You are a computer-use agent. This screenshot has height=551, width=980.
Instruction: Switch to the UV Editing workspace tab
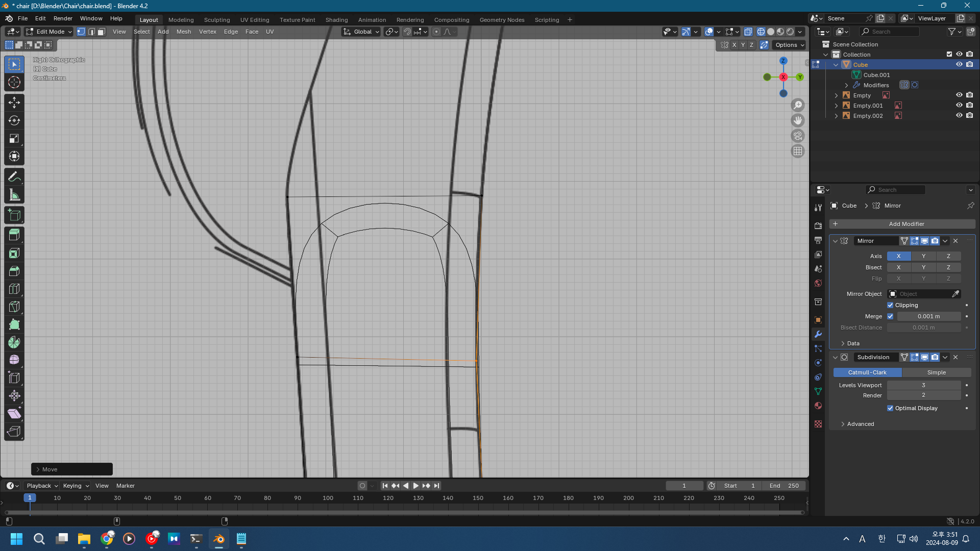click(x=255, y=20)
